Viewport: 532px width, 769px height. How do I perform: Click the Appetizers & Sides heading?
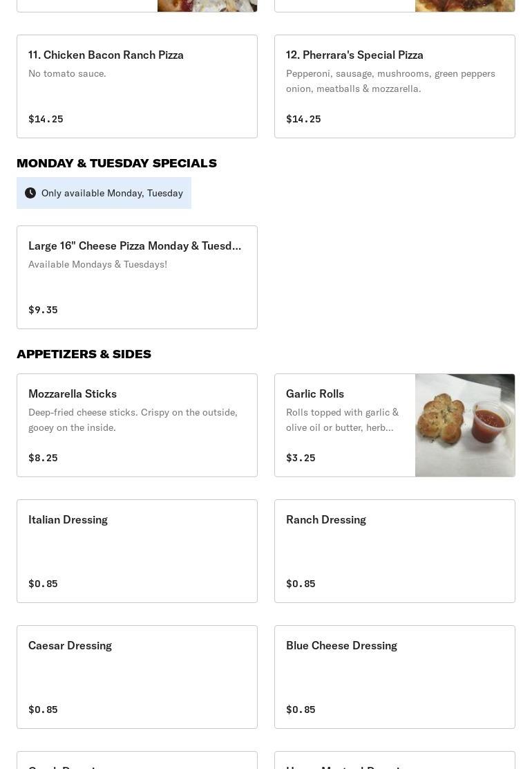[x=84, y=354]
